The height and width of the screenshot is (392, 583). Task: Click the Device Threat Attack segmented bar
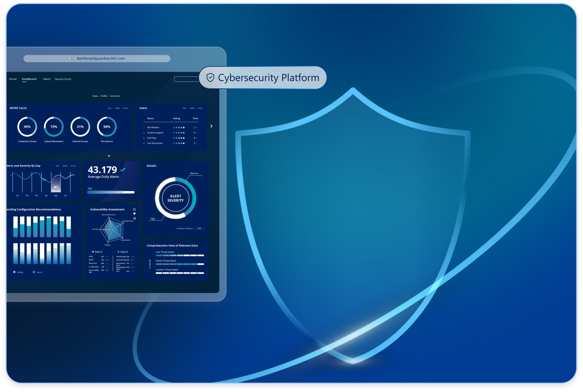click(x=180, y=264)
